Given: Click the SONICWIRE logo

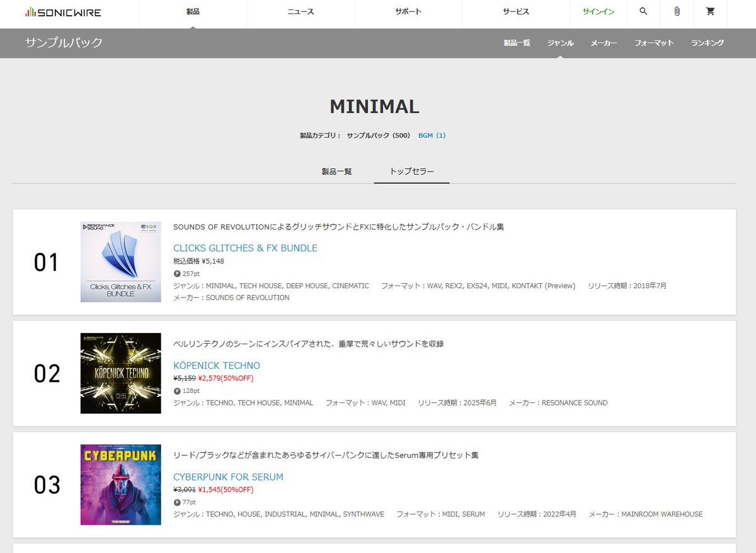Looking at the screenshot, I should click(x=63, y=12).
